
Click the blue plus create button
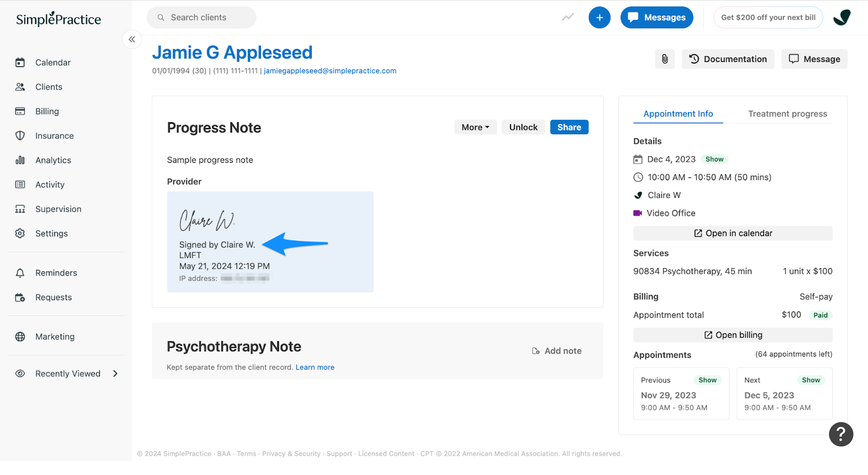pos(599,17)
